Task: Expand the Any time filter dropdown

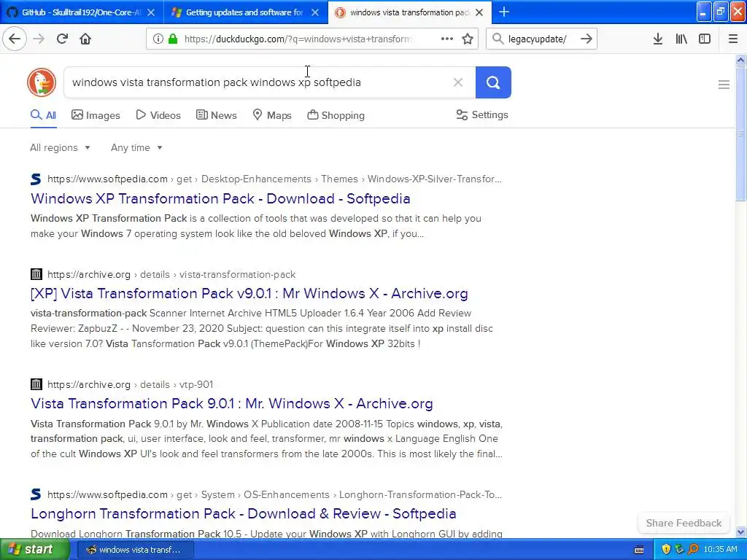Action: (136, 147)
